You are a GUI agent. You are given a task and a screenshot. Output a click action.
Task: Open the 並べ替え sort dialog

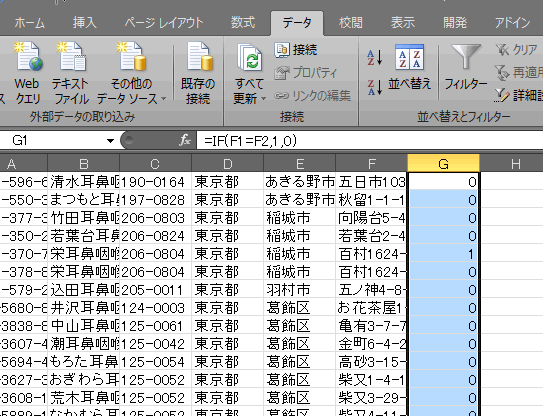point(409,68)
